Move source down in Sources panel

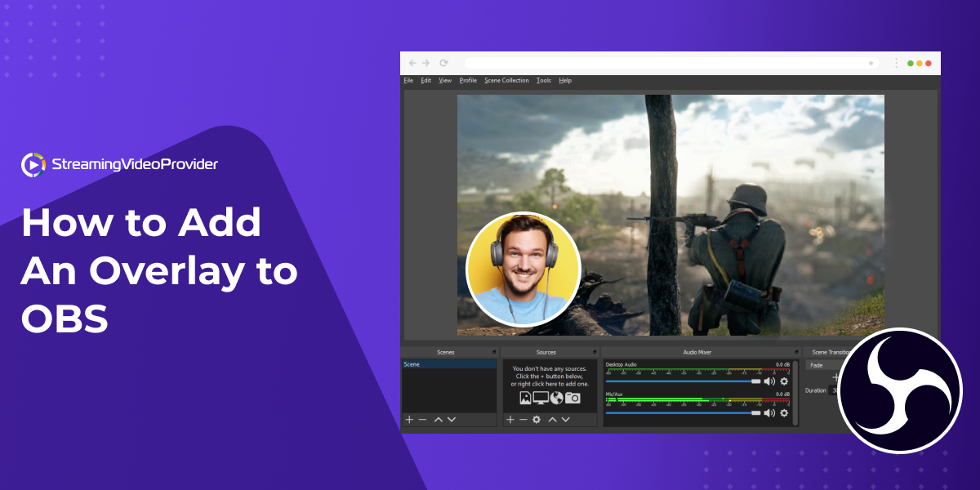[x=565, y=419]
